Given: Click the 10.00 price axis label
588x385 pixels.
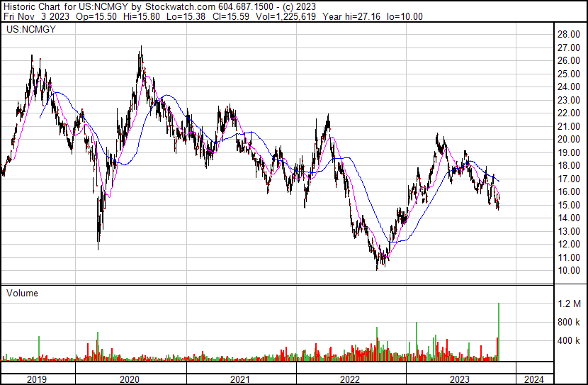Looking at the screenshot, I should (x=569, y=271).
